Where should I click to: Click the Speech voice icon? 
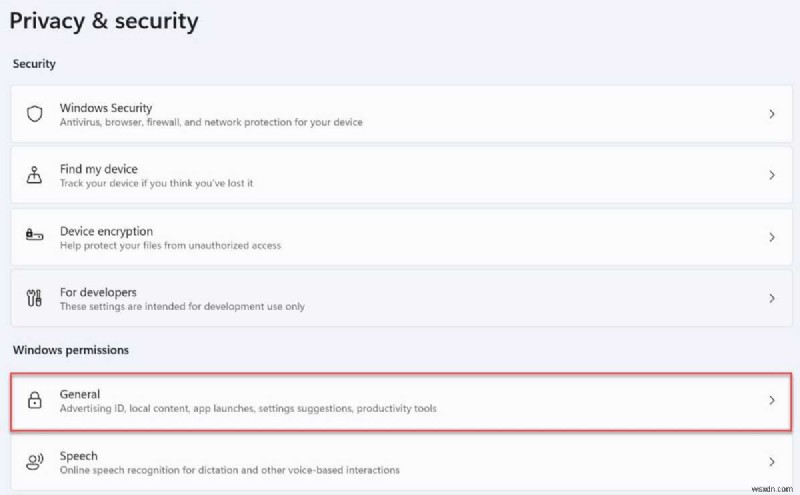(35, 462)
